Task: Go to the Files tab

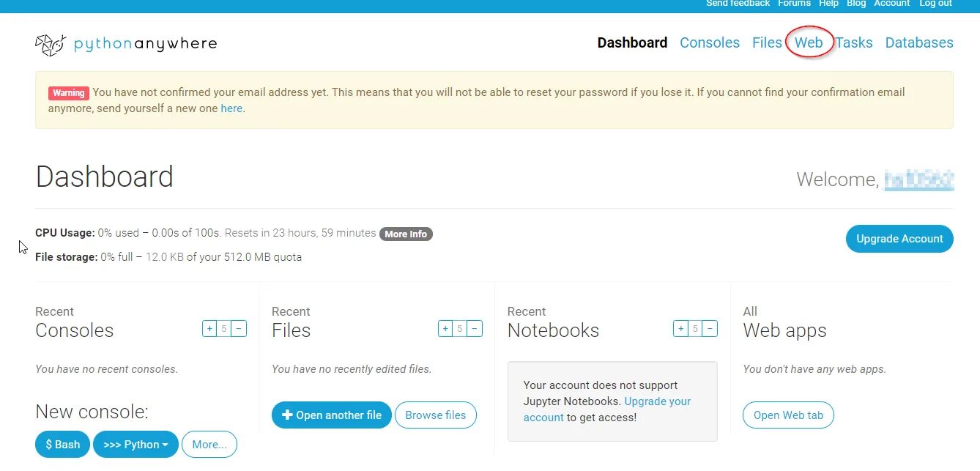Action: [767, 42]
